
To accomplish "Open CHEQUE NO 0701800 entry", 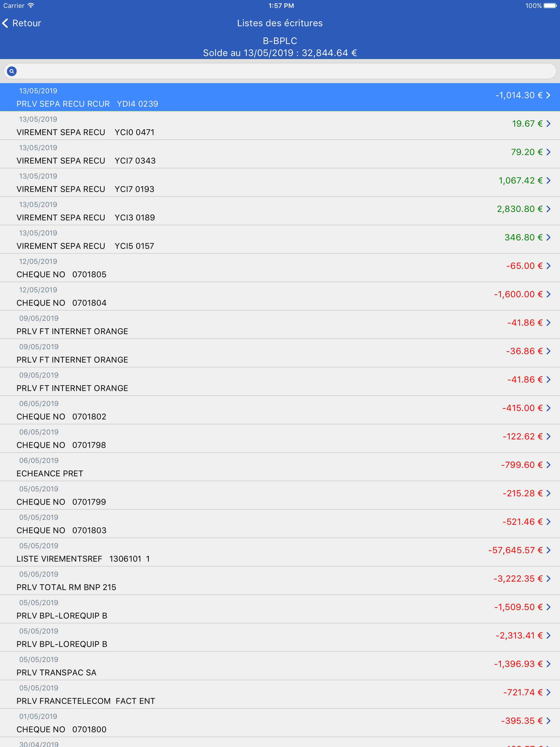I will 280,723.
